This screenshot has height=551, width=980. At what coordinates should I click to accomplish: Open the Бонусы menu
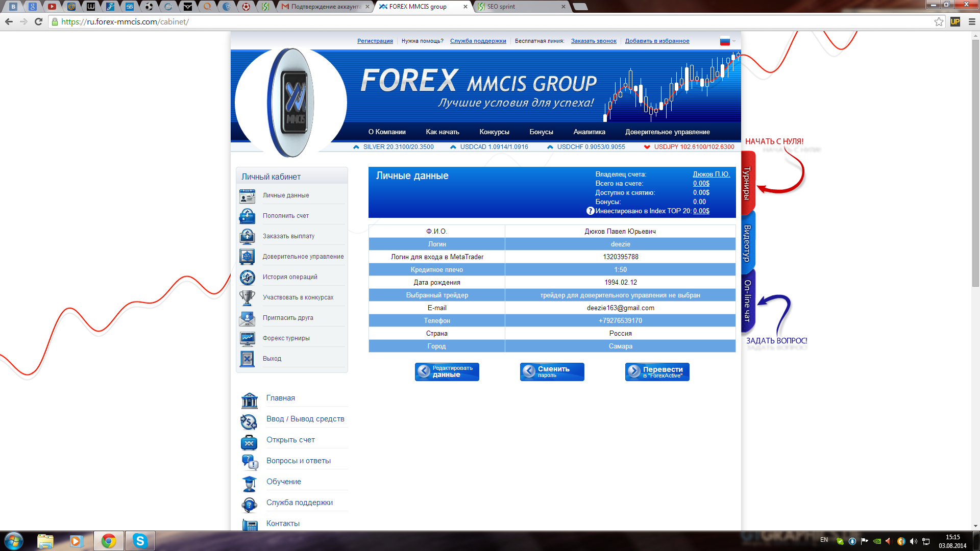pyautogui.click(x=541, y=132)
